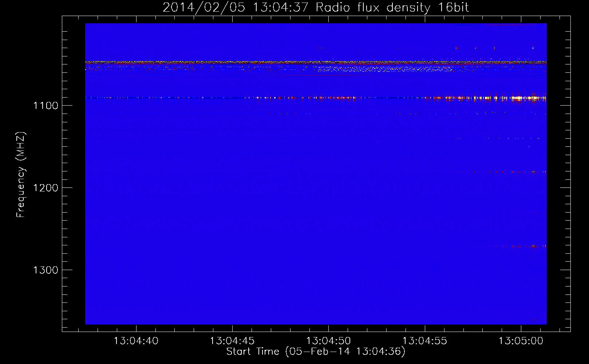Click the bright burst near 13:05:00 below 1100 MHz

518,98
